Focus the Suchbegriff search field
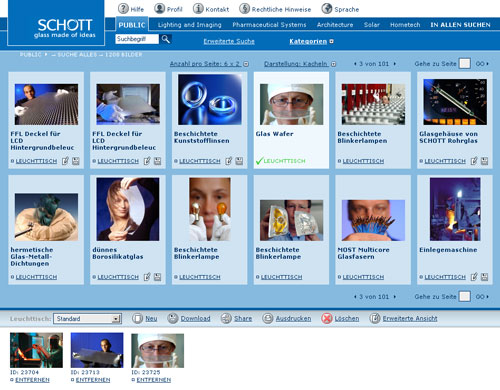This screenshot has width=500, height=390. (137, 39)
